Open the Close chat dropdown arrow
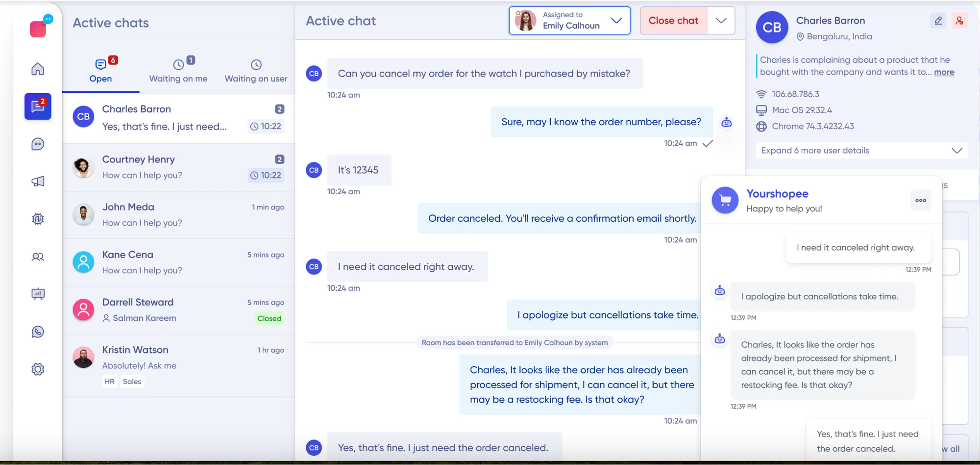Screen dimensions: 980x465 721,21
